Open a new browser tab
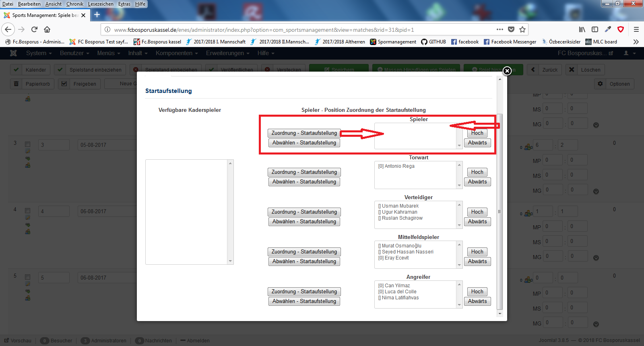644x346 pixels. (97, 15)
